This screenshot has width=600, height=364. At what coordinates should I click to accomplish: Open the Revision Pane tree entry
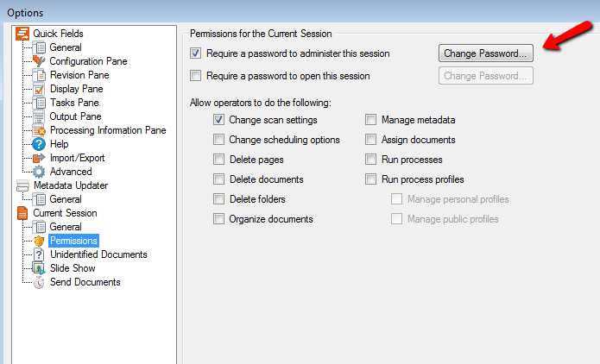click(79, 75)
